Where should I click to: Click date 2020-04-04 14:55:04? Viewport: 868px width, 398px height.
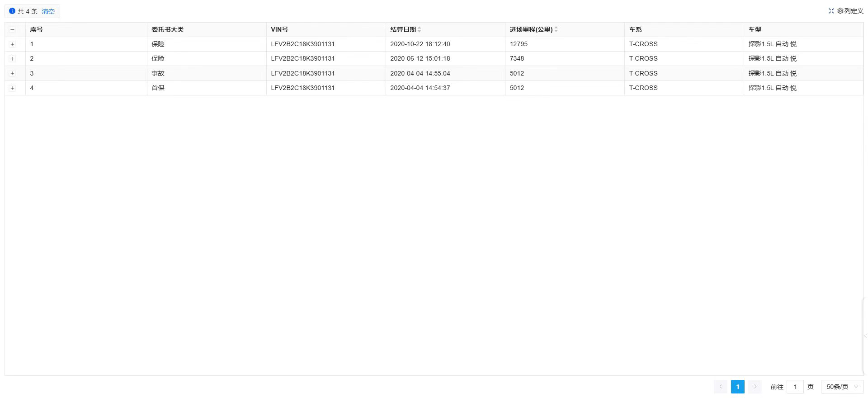click(420, 73)
